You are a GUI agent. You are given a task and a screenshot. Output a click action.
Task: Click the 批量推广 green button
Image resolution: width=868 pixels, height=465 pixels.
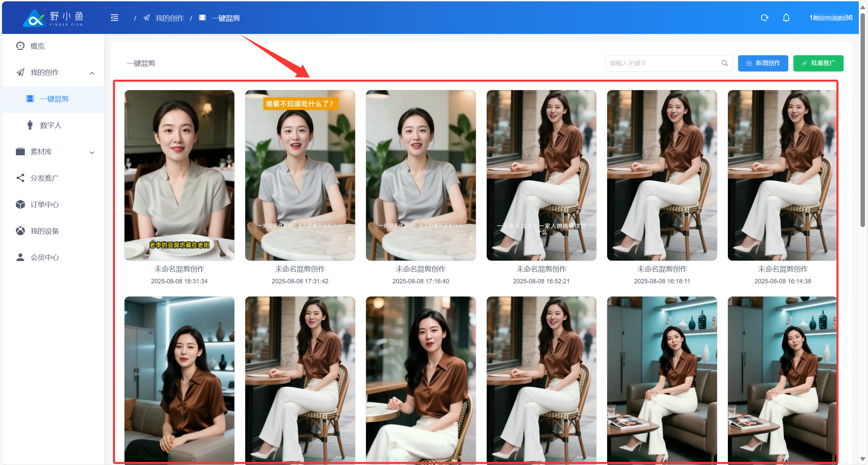818,63
